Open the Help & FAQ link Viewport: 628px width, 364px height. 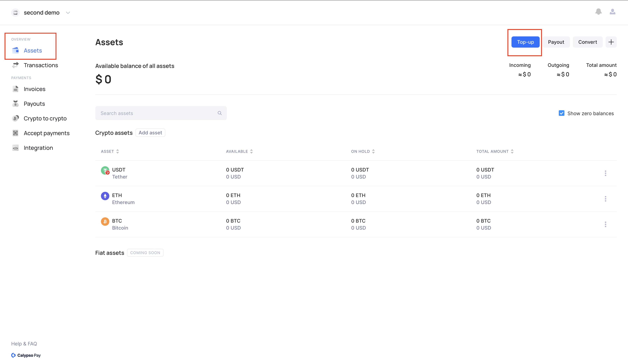[x=24, y=344]
